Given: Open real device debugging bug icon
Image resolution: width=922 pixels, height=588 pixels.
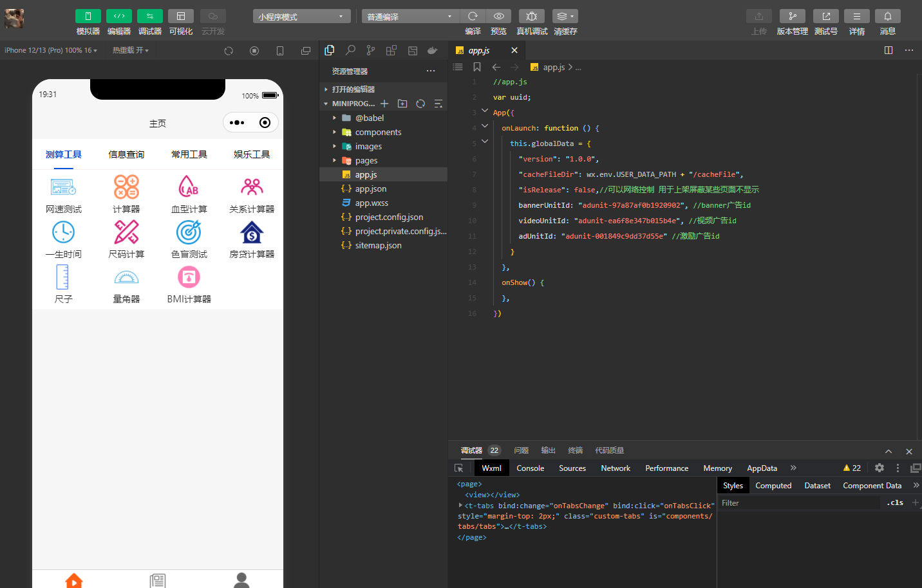Looking at the screenshot, I should (x=531, y=16).
